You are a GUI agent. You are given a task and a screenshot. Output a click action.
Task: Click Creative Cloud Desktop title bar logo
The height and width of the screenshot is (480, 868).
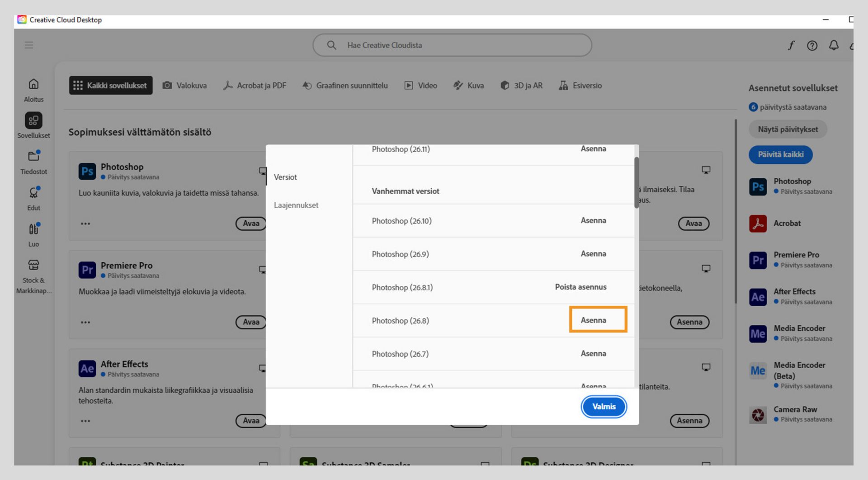(x=22, y=19)
